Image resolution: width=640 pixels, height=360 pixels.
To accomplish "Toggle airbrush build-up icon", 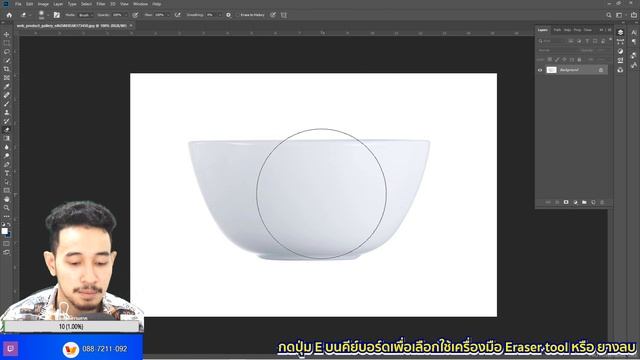I will pos(178,15).
